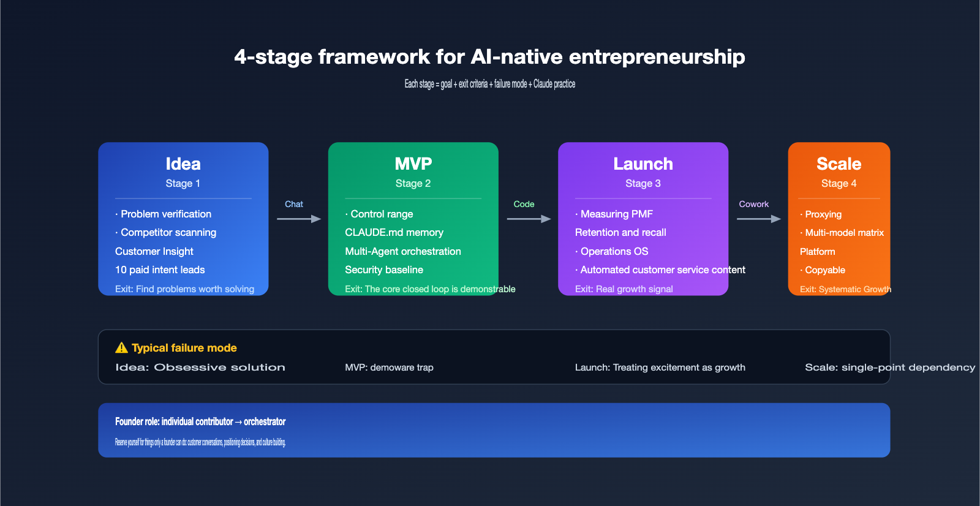The image size is (980, 506).
Task: Click the "Stage 3" label
Action: click(x=643, y=183)
